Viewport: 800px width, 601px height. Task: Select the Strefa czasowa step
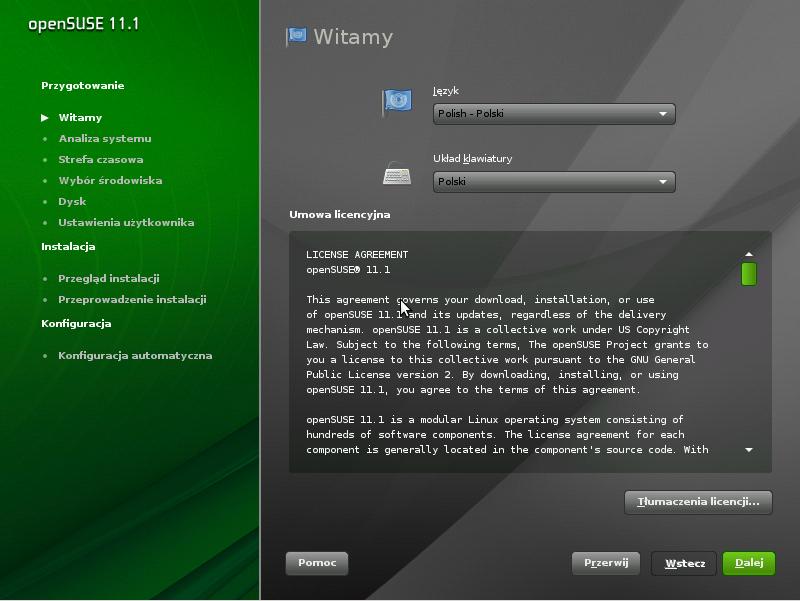(x=101, y=160)
